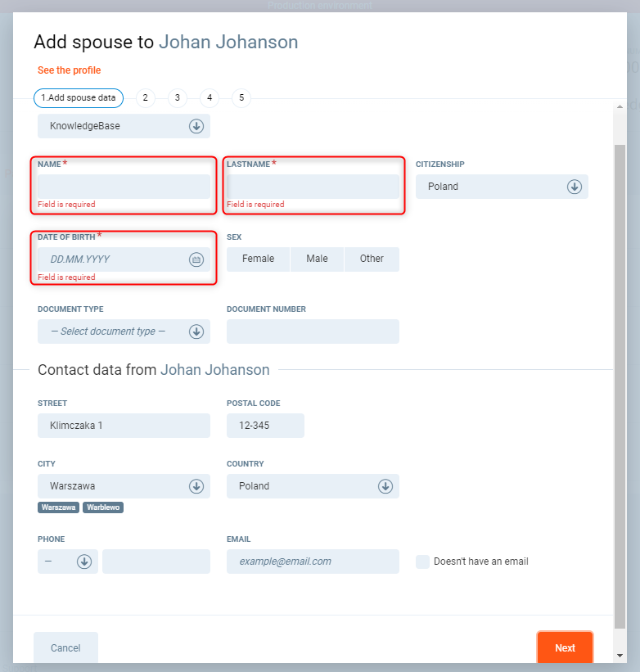Expand the Country Poland dropdown
Viewport: 640px width, 672px height.
385,486
